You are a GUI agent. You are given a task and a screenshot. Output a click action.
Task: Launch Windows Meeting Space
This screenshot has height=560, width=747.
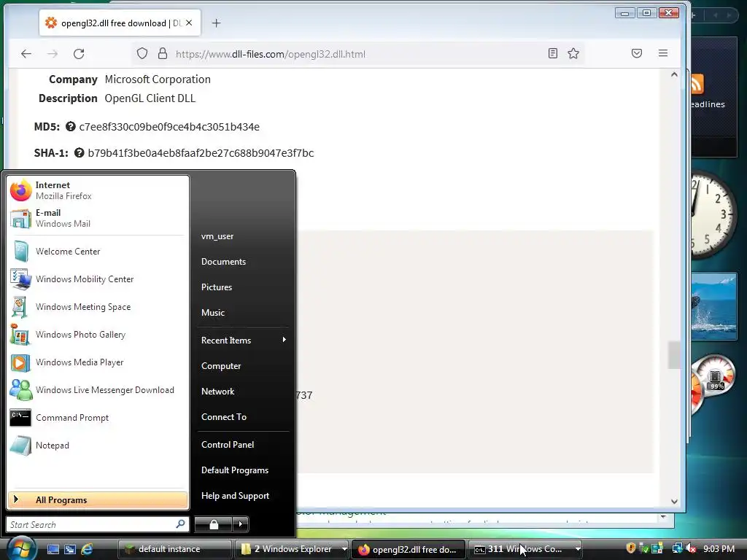coord(97,307)
